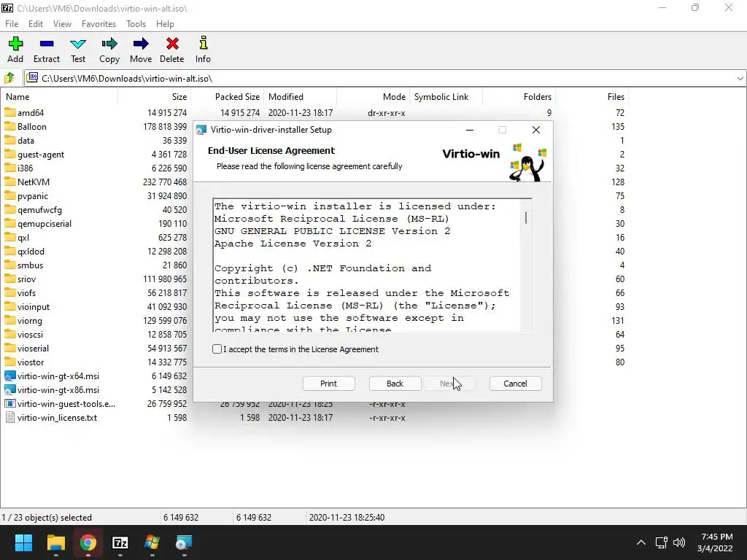Click the disabled Next button in setup

pos(449,384)
